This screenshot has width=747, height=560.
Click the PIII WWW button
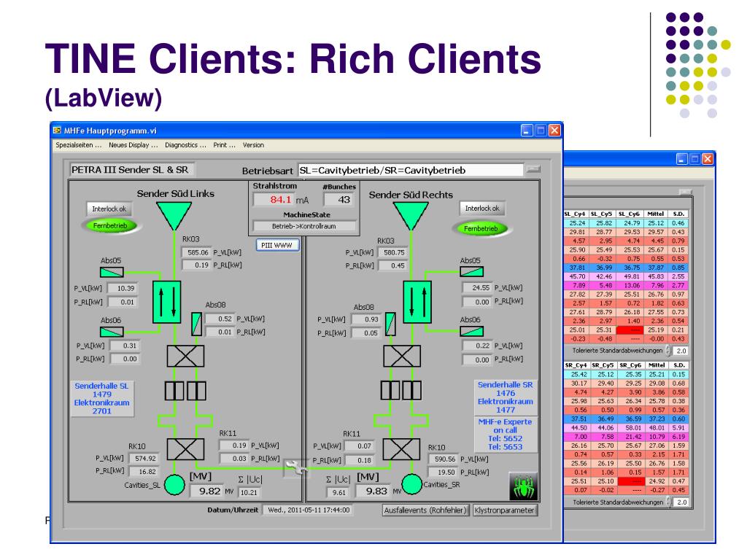[x=276, y=245]
